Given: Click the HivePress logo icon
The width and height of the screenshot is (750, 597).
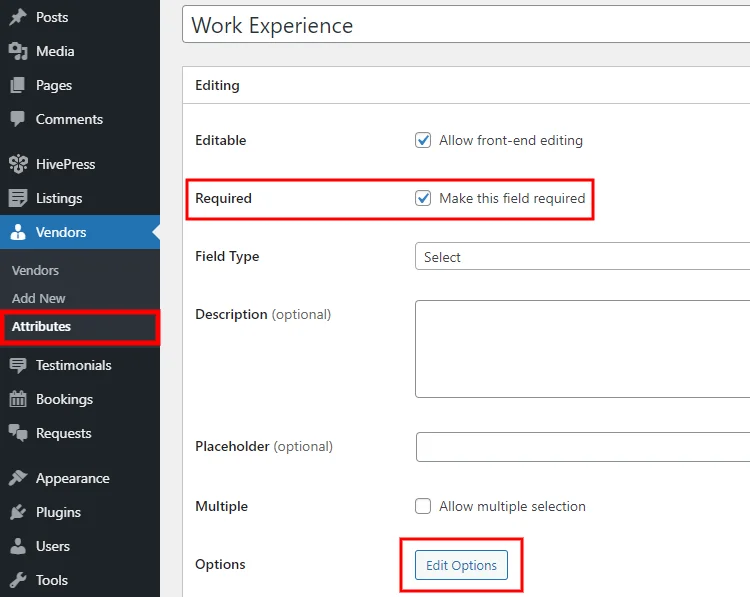Looking at the screenshot, I should tap(18, 164).
